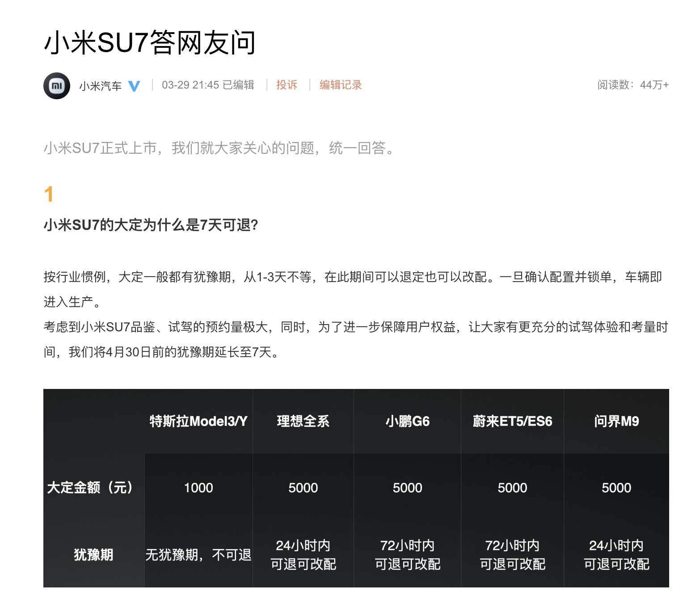Click the 无犹豫期，不可退 table cell
This screenshot has width=700, height=608.
pyautogui.click(x=198, y=555)
